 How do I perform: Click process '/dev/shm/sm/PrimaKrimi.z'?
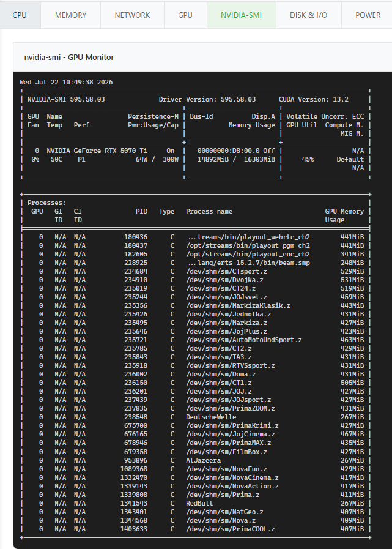coord(232,426)
